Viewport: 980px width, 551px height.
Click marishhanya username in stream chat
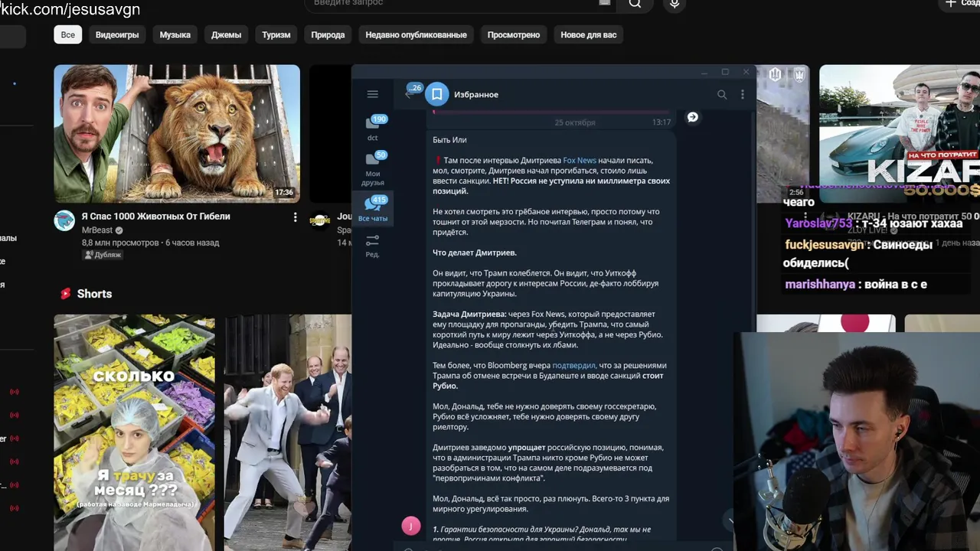[819, 284]
